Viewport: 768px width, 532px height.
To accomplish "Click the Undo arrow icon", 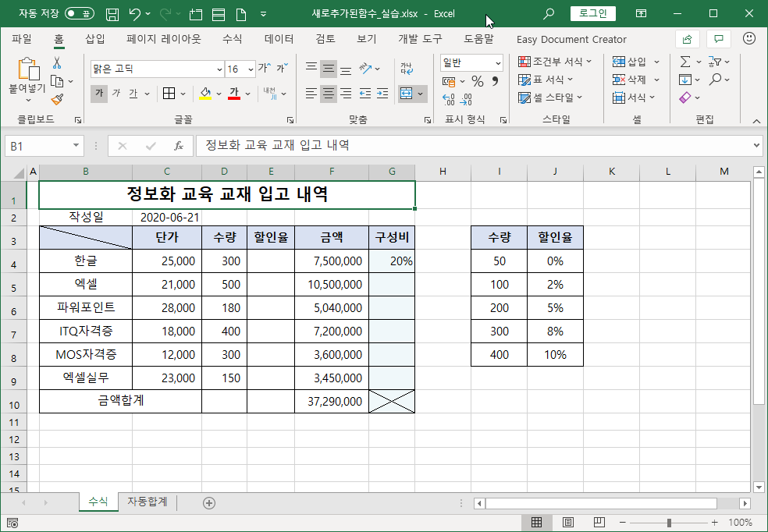I will pyautogui.click(x=135, y=14).
